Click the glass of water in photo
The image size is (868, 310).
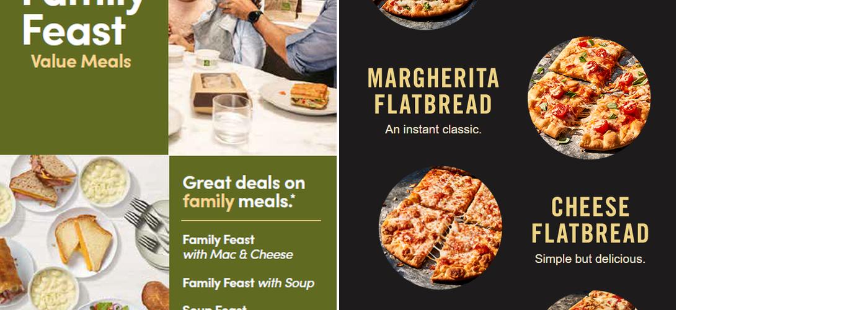[232, 118]
